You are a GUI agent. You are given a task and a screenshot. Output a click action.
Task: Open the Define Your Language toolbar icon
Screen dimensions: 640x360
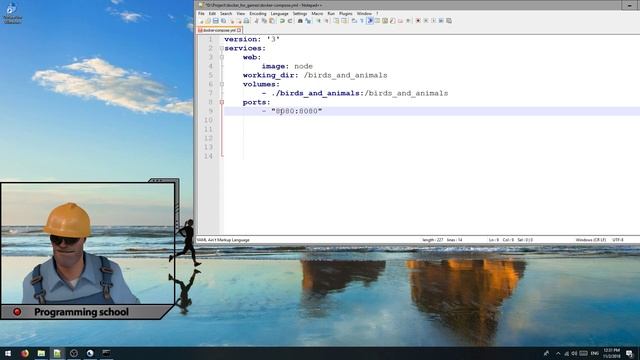(x=378, y=21)
